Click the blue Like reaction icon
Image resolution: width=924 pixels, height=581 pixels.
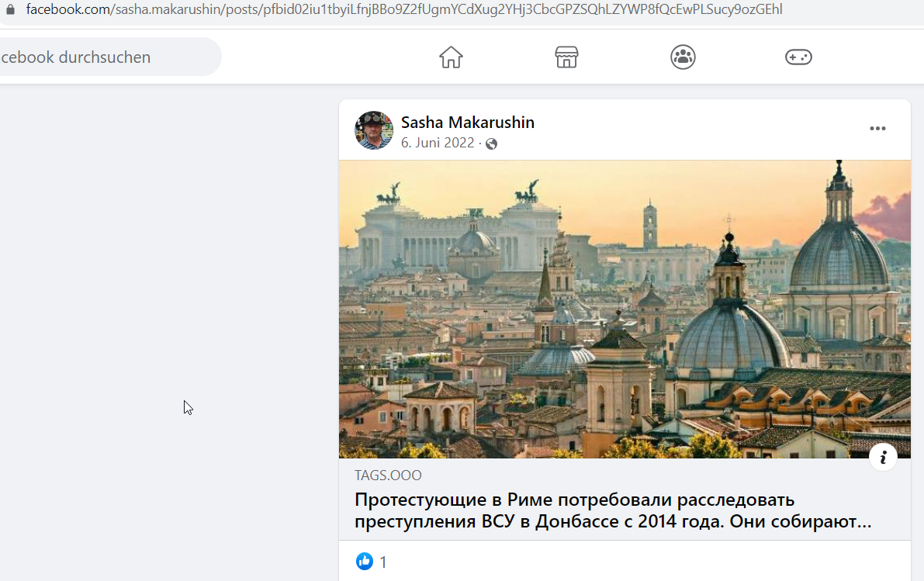364,562
